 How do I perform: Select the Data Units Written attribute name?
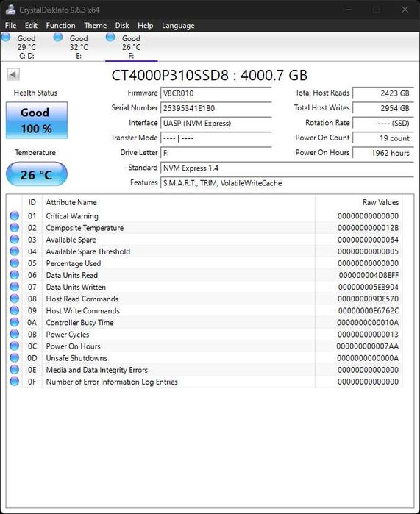tap(76, 287)
